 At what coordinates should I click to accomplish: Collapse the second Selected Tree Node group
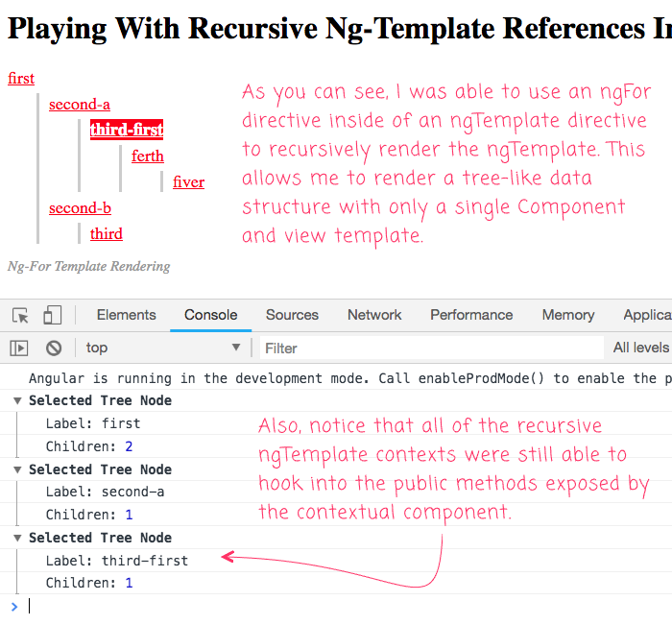pyautogui.click(x=17, y=469)
